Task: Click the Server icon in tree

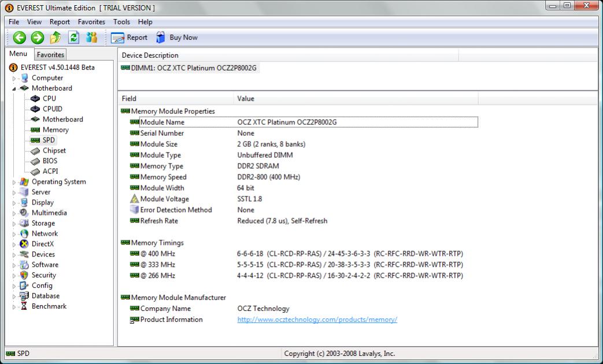Action: 24,192
